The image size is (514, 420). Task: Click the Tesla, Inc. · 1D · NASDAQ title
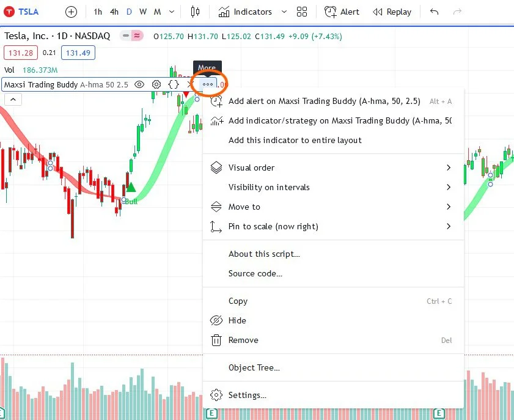57,35
